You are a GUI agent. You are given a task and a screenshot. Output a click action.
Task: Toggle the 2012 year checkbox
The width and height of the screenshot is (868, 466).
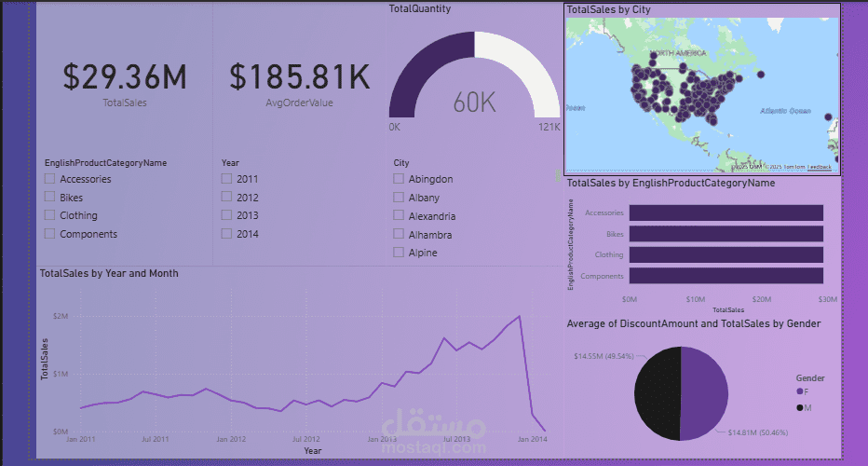(226, 197)
